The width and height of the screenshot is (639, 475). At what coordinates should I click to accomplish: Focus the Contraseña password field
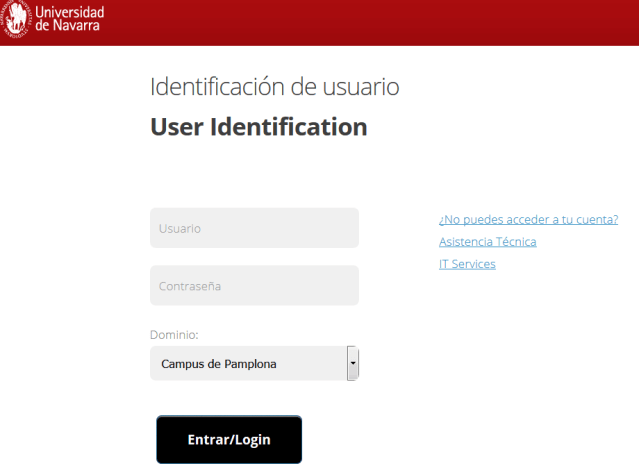pyautogui.click(x=254, y=286)
